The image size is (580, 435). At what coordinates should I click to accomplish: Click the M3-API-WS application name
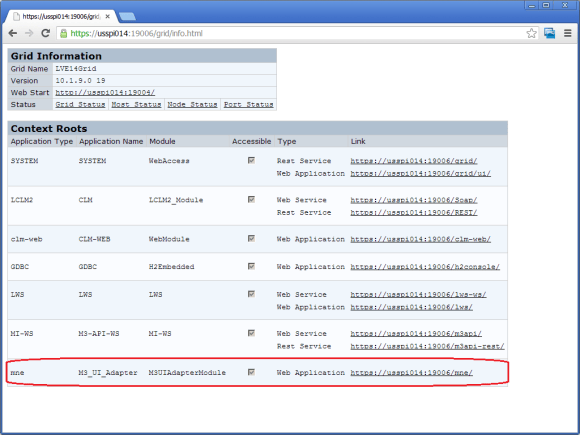coord(99,334)
